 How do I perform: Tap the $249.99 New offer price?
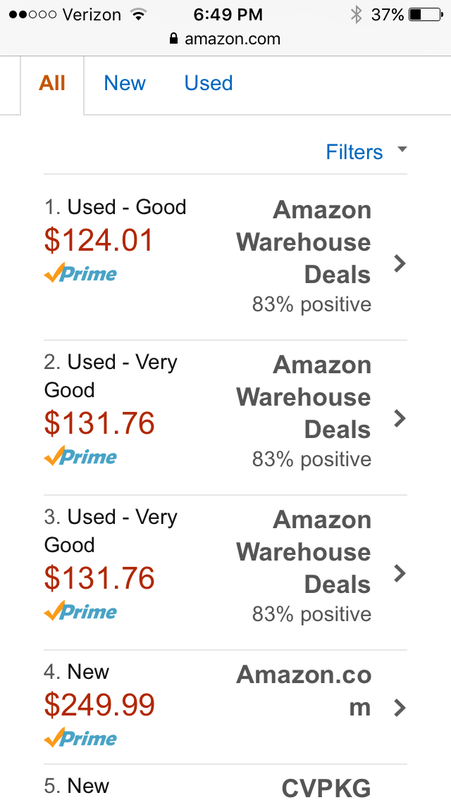[x=99, y=705]
